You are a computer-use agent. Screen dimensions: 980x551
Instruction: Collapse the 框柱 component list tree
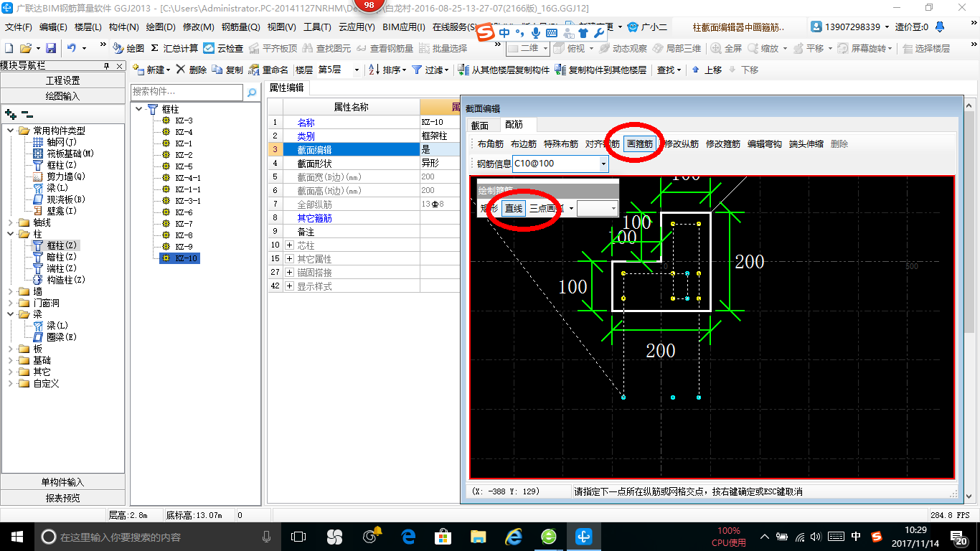139,109
